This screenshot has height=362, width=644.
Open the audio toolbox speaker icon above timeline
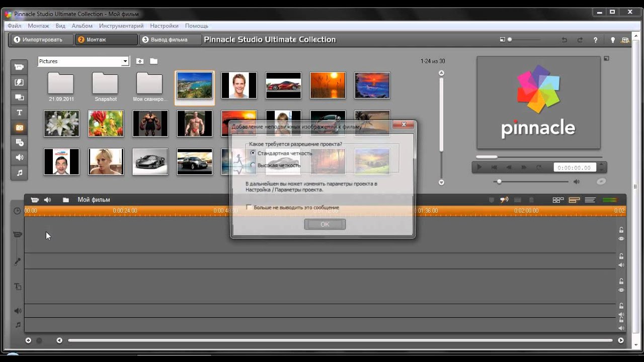[x=47, y=200]
